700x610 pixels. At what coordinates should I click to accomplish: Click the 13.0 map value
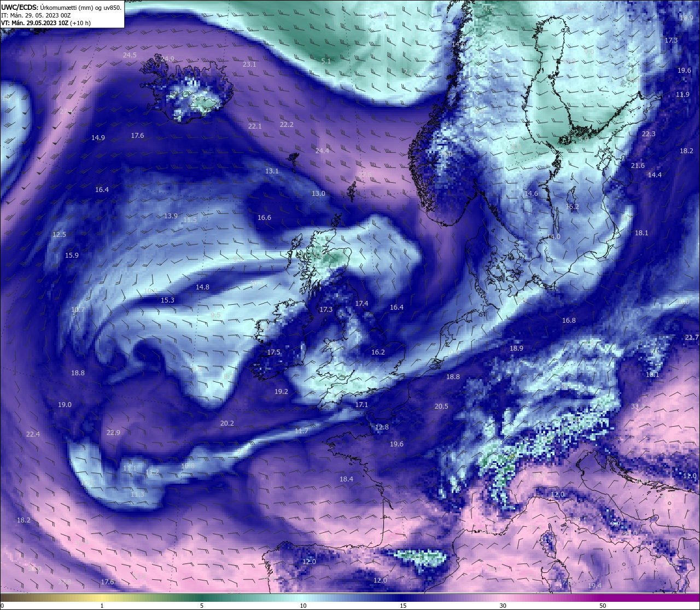(x=318, y=193)
